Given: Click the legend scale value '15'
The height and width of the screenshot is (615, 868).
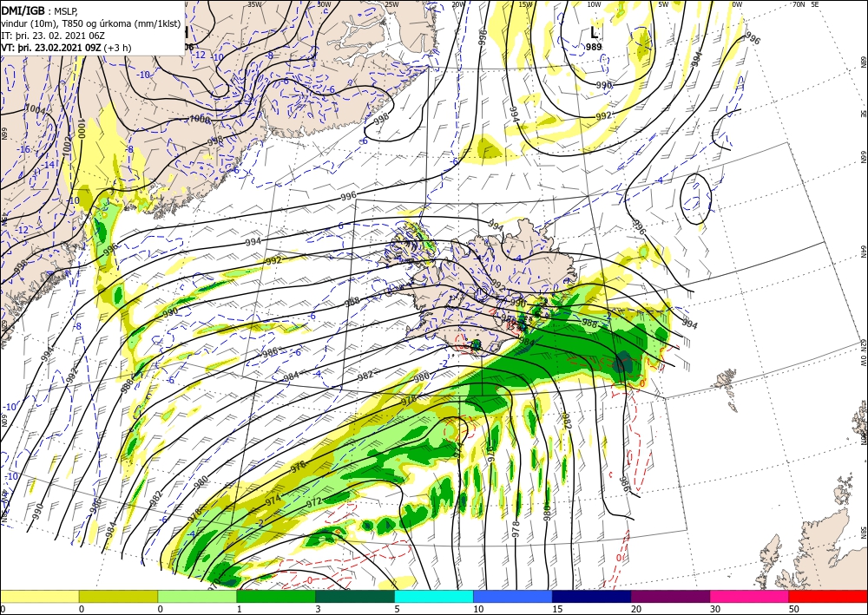Looking at the screenshot, I should tap(557, 609).
